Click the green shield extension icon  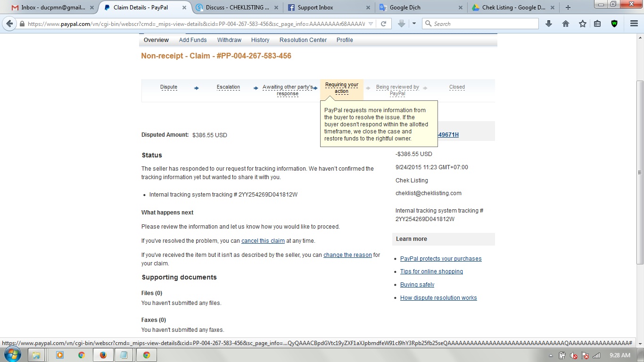click(x=614, y=24)
